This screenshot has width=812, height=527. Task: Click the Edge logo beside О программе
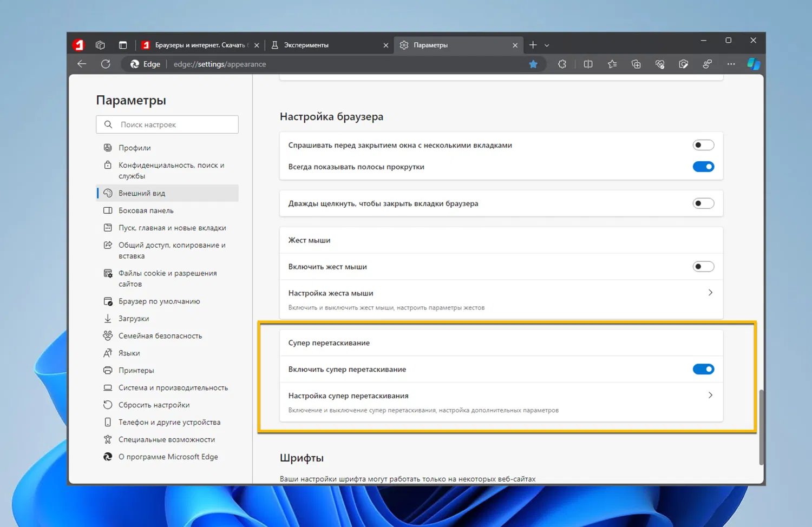(108, 457)
